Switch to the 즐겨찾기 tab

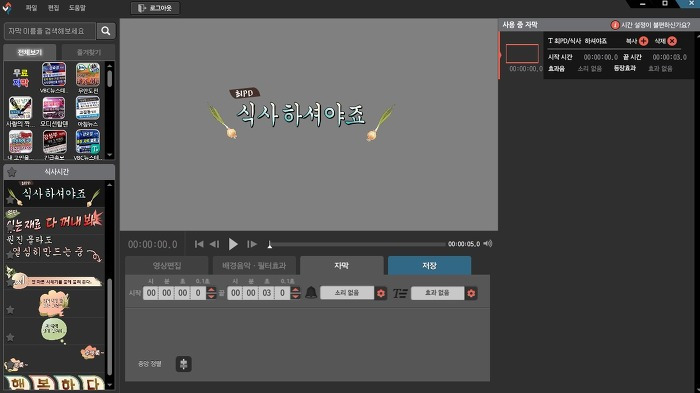89,52
